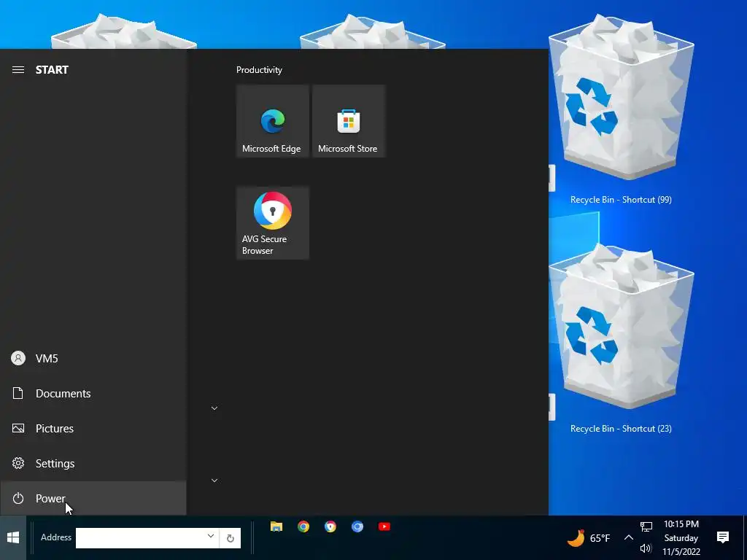
Task: Select Recycle Bin - Shortcut (99) desktop icon
Action: [x=621, y=111]
